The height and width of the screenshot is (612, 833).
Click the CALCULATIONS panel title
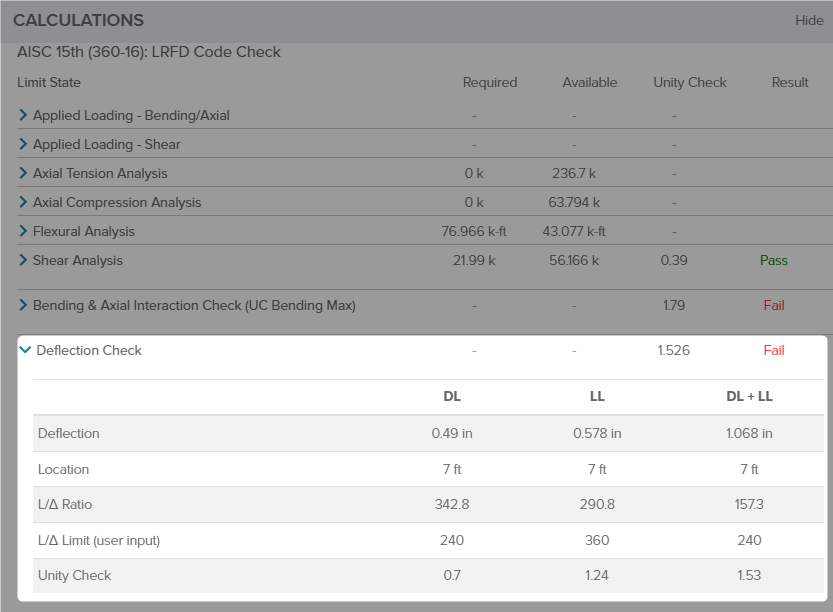click(78, 20)
